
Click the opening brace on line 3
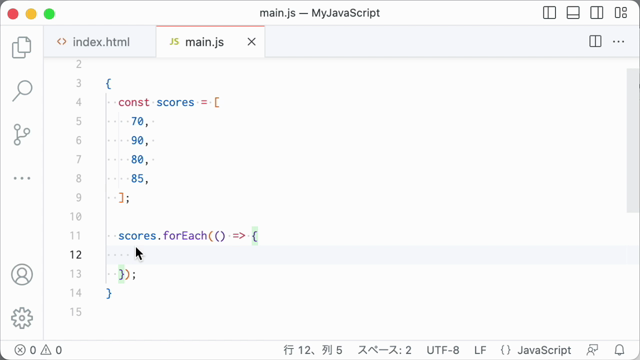(108, 83)
